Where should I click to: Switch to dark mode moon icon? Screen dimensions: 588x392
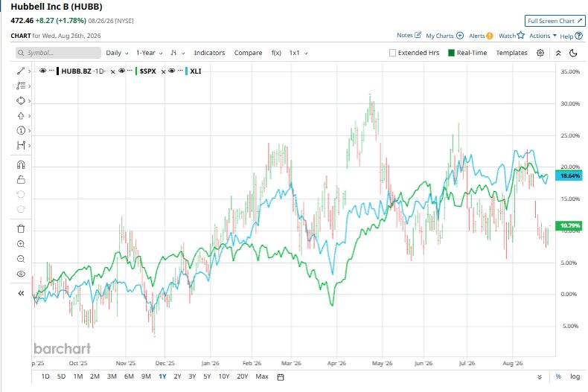[573, 53]
